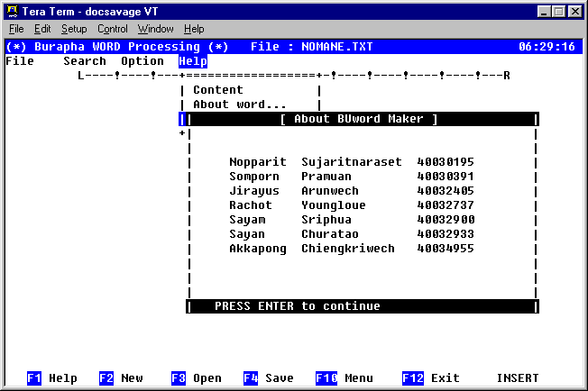
Task: Maximize the Tera Term window
Action: (x=559, y=12)
